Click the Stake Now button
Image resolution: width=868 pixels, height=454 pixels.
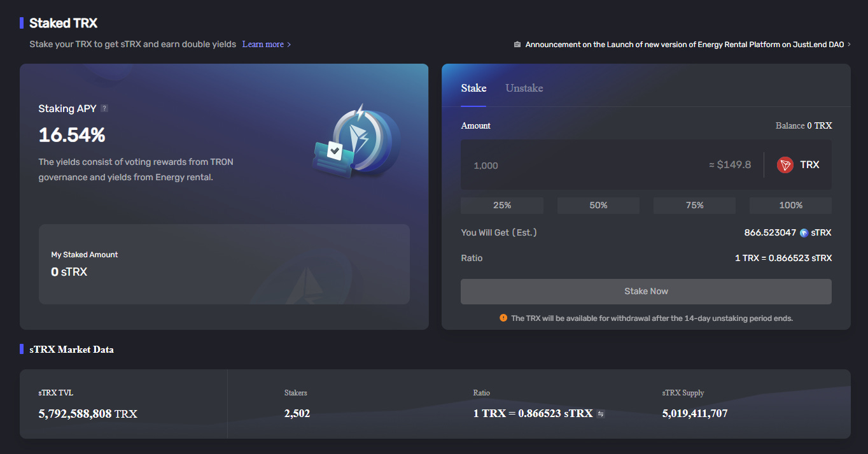[646, 291]
